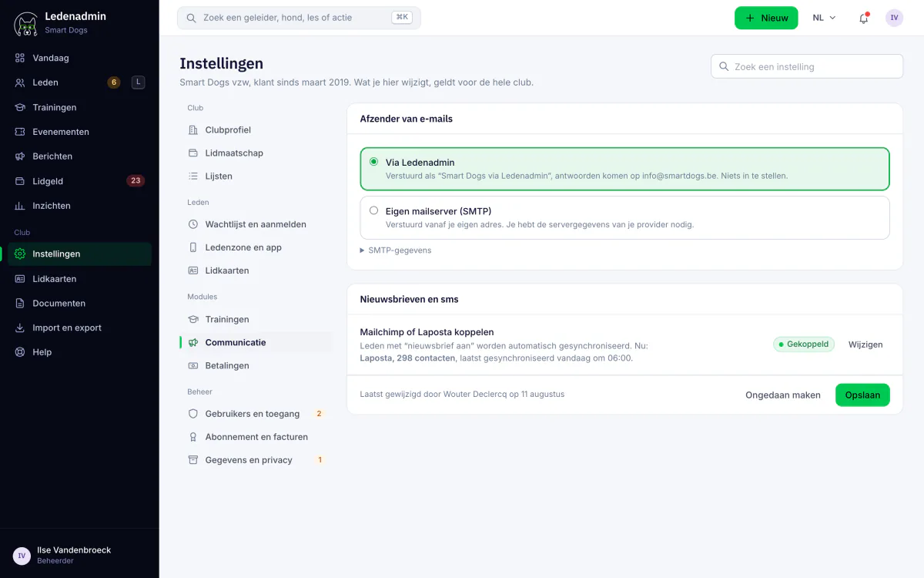This screenshot has width=924, height=578.
Task: Open Trainingen under Modules settings
Action: [256, 319]
